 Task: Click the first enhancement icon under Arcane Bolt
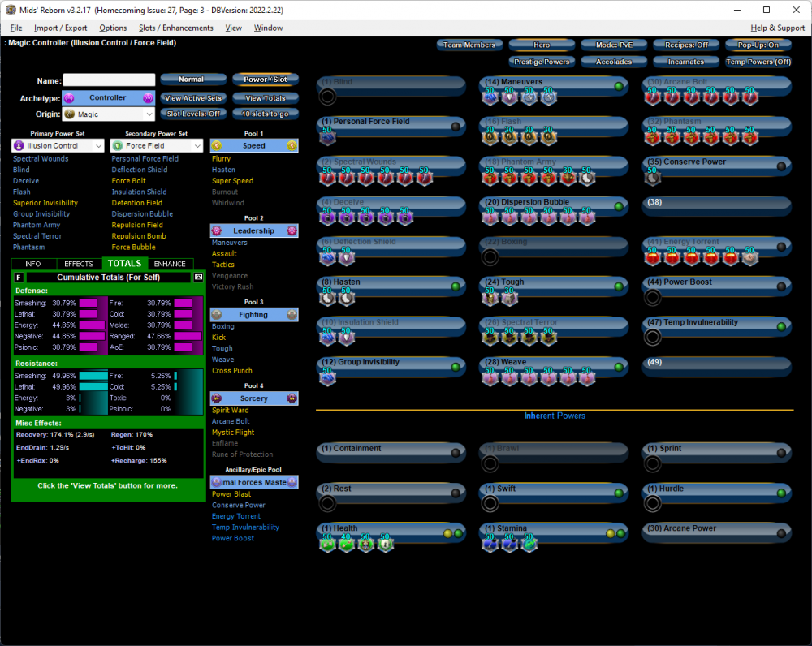[652, 97]
